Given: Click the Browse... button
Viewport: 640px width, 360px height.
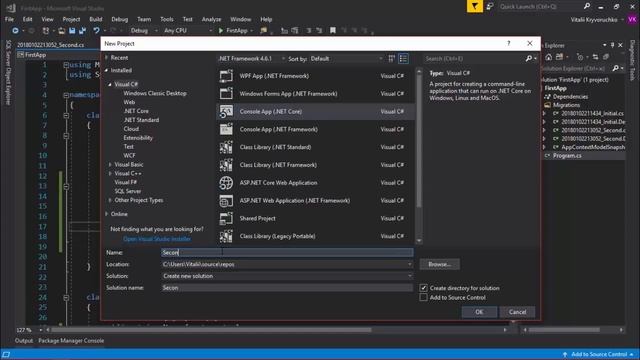Looking at the screenshot, I should [440, 264].
